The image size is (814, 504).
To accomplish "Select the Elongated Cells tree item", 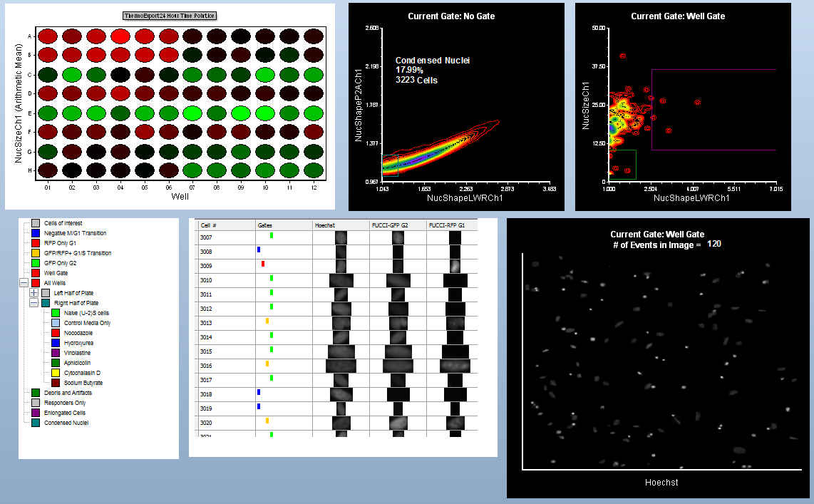I will click(65, 413).
